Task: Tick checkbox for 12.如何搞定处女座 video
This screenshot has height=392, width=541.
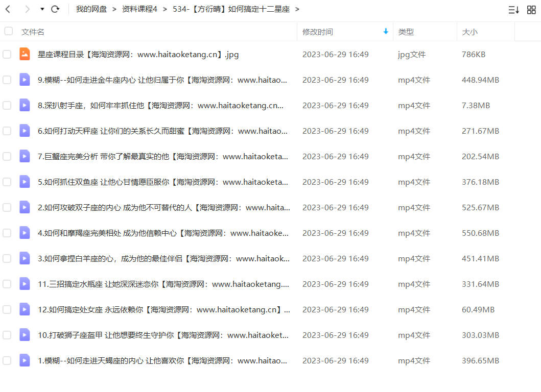Action: click(x=7, y=310)
